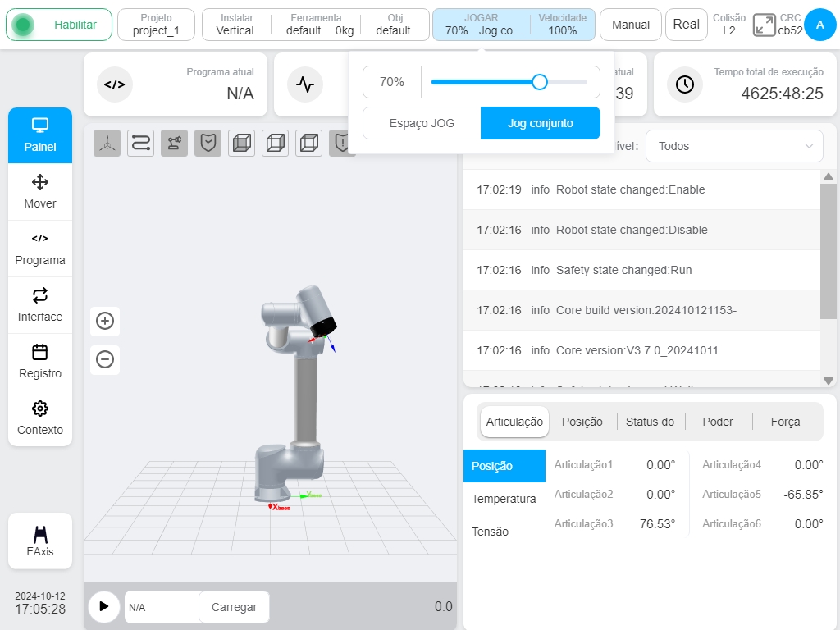Toggle the Real robot mode button
Screen dimensions: 840x630
click(x=687, y=25)
